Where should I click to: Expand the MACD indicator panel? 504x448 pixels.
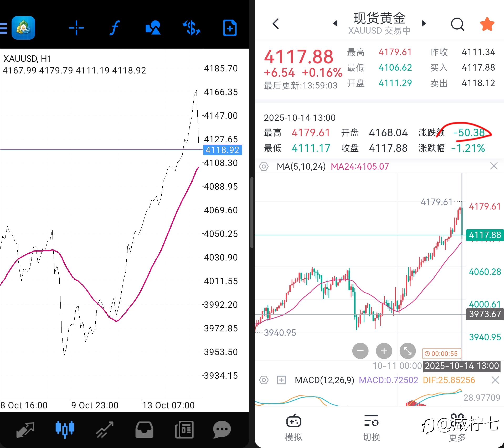tap(281, 380)
